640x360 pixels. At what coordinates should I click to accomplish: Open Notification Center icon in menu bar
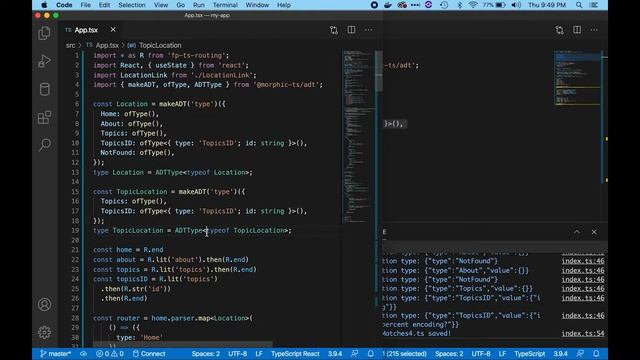(594, 5)
